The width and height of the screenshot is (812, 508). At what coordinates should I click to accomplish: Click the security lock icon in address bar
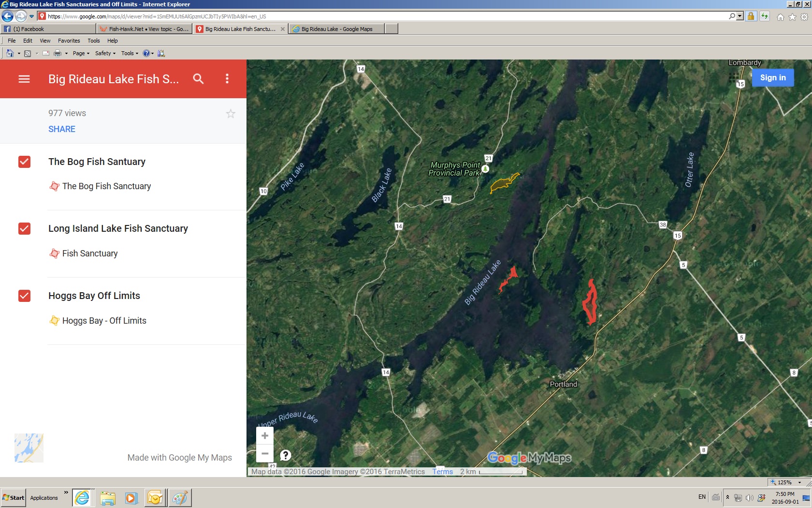[751, 16]
